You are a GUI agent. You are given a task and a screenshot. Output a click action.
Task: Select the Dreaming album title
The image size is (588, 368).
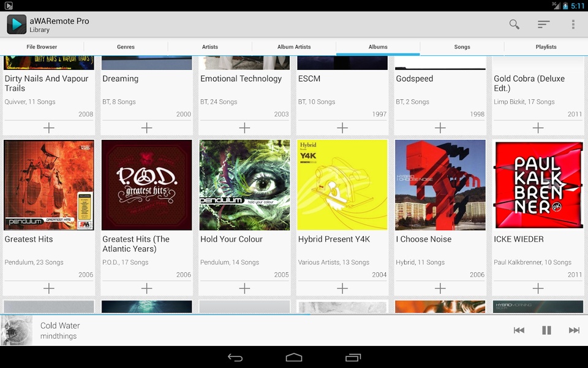point(121,79)
